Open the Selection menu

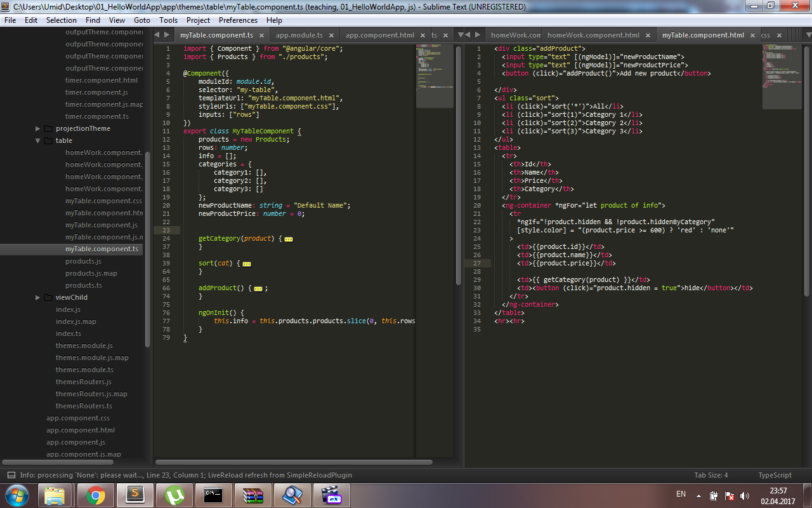[61, 20]
